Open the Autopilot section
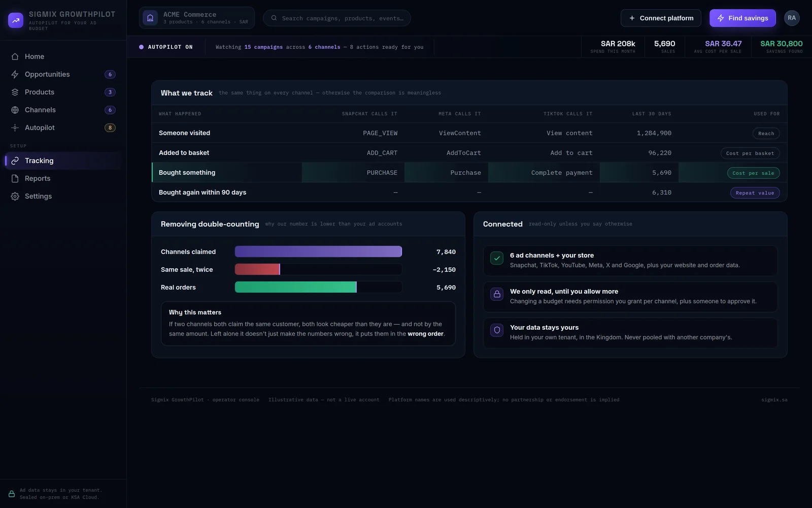Screen dimensions: 812x508 63,128
